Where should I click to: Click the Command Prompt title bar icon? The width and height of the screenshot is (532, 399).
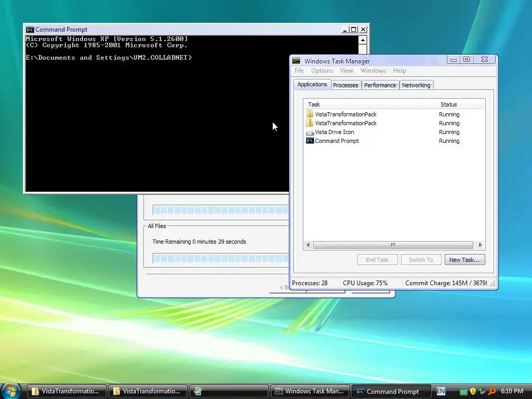coord(30,30)
